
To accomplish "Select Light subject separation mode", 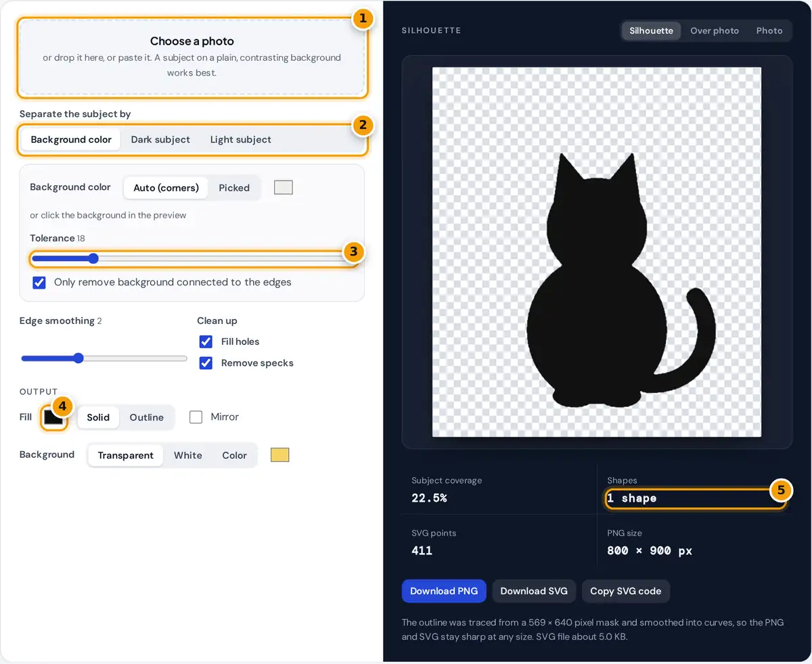I will (240, 139).
